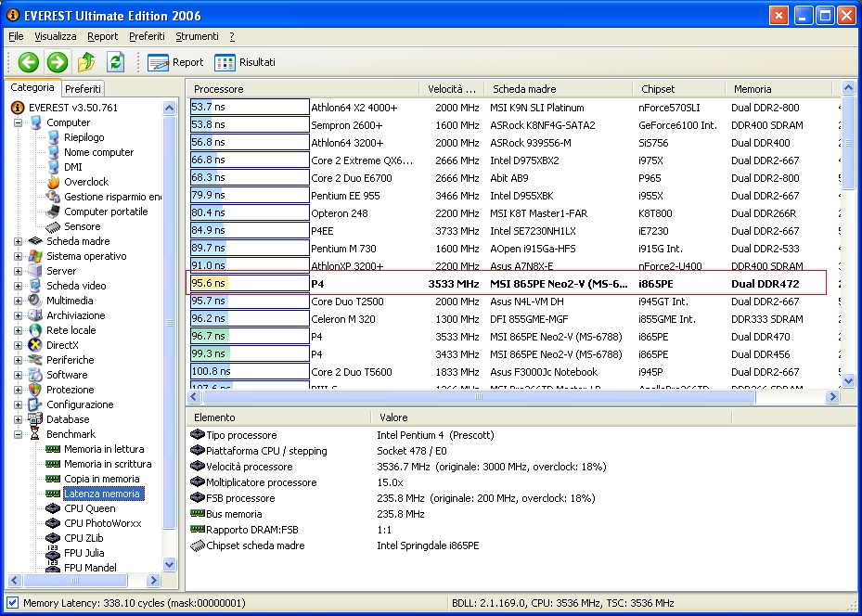Select the Core 2 Duo E6700 row
Screen dimensions: 862x616
point(515,178)
